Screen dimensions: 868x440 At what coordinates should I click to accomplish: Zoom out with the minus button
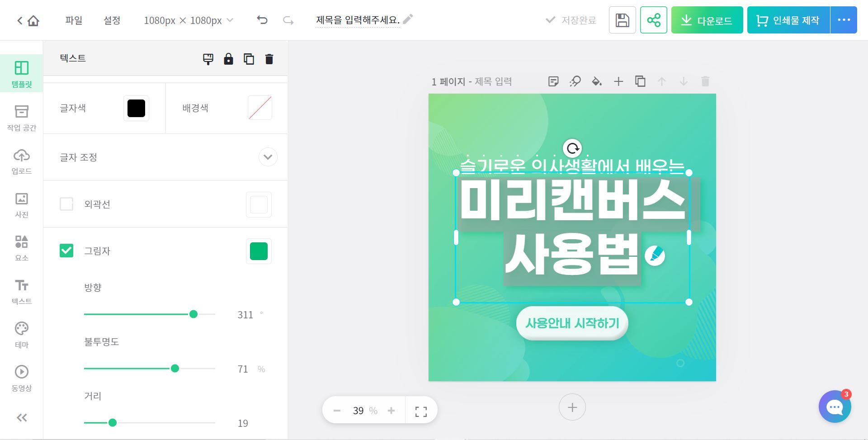(337, 411)
